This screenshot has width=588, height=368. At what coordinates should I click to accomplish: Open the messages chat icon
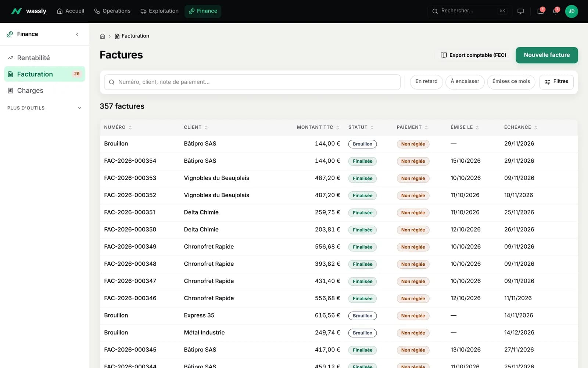[x=540, y=11]
